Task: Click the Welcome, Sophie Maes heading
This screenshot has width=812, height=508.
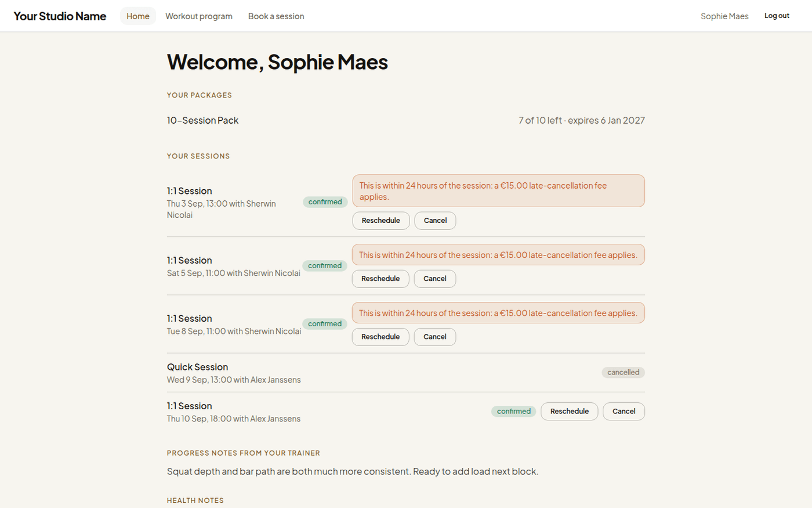Action: tap(277, 62)
